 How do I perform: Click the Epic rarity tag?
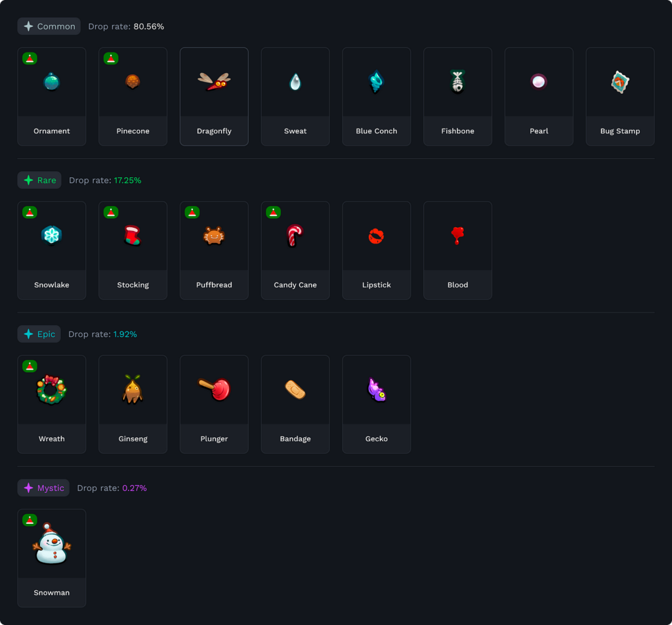39,334
